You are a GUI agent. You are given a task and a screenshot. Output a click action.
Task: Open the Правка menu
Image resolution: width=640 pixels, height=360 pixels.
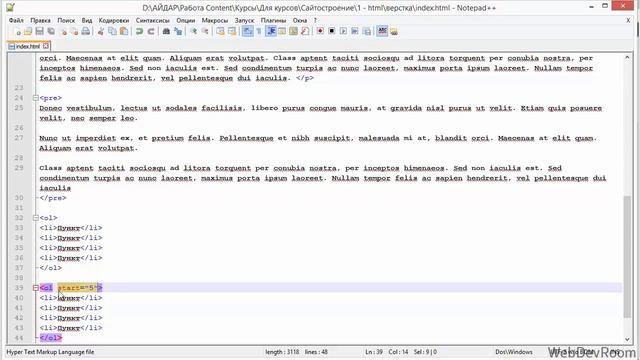click(x=40, y=20)
